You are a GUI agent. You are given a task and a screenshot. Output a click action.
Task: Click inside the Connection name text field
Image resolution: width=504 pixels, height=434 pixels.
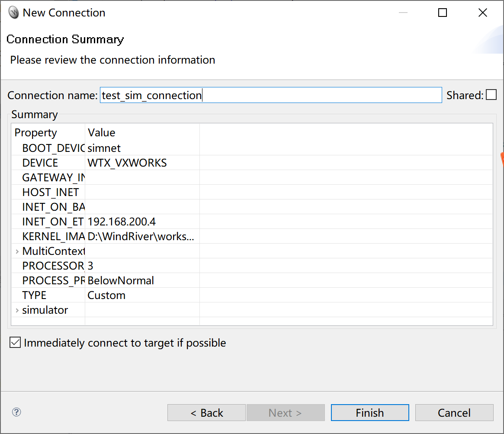[268, 95]
